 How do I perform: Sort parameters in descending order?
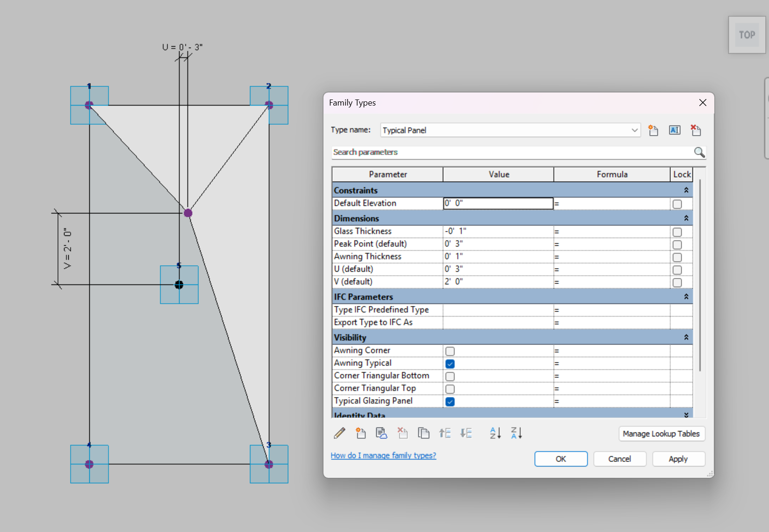pos(516,433)
